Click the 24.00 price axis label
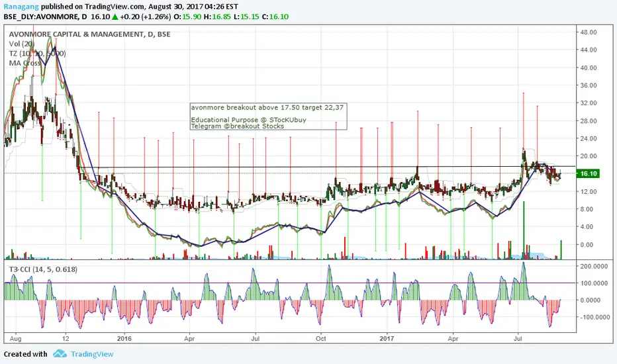This screenshot has height=364, width=617. tap(589, 138)
